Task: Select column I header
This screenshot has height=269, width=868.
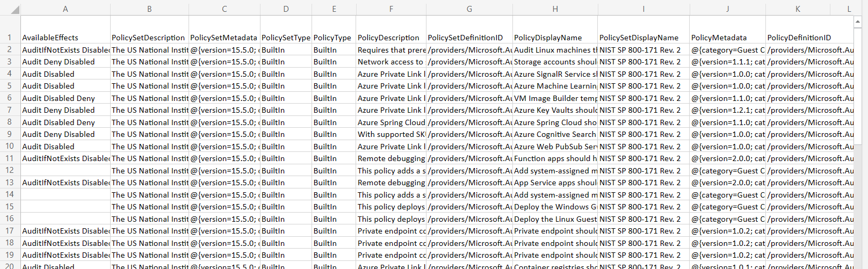Action: 643,9
